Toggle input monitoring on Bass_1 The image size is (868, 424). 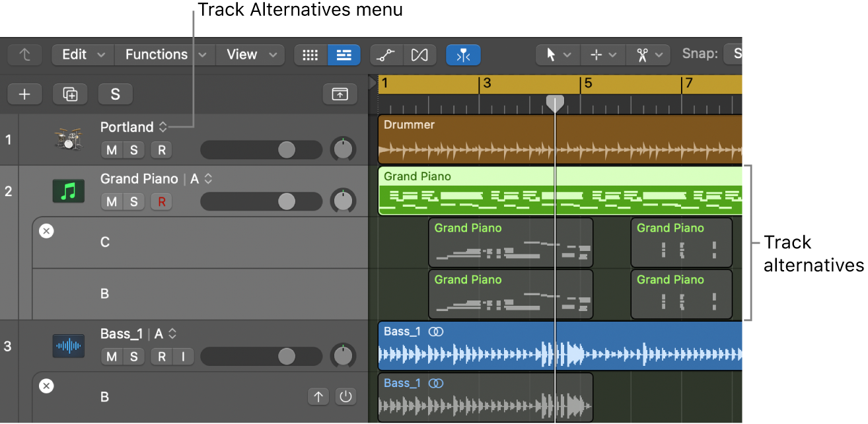click(184, 357)
